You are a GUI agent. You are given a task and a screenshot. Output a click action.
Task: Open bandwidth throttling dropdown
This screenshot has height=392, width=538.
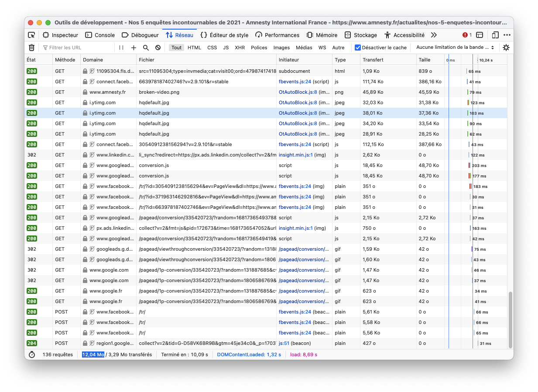[x=455, y=48]
